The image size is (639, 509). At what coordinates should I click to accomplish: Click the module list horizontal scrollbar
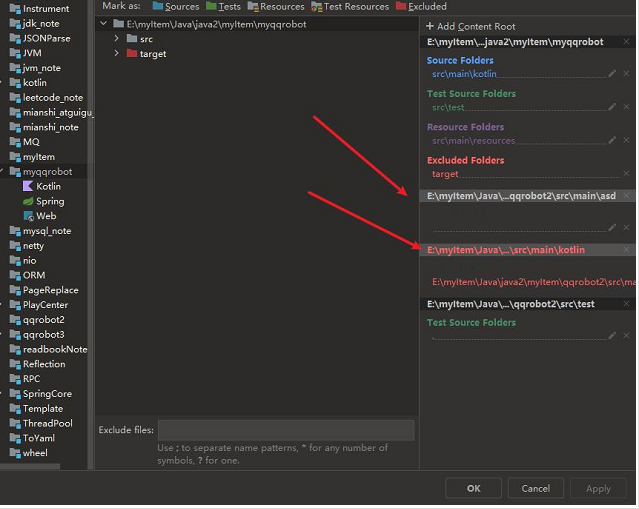click(30, 466)
